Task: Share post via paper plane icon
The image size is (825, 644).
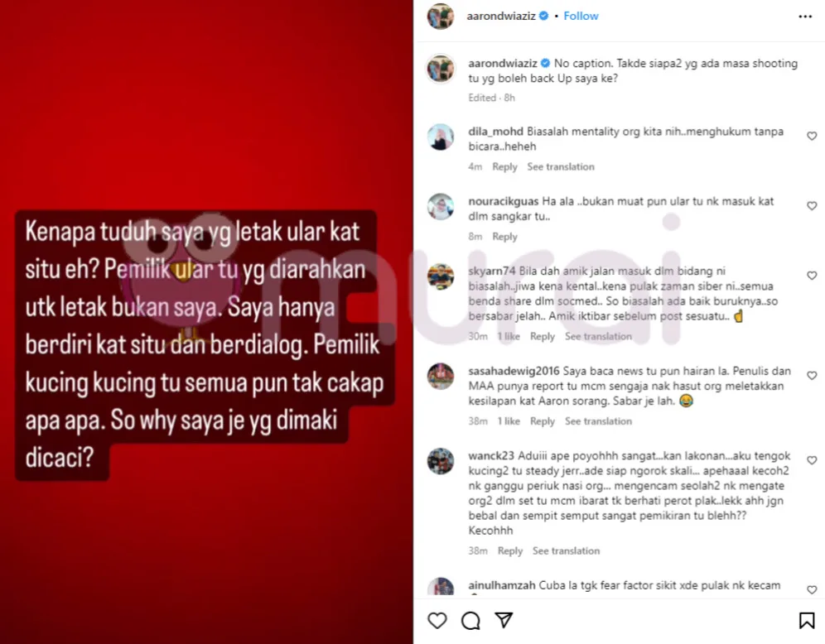Action: [504, 620]
